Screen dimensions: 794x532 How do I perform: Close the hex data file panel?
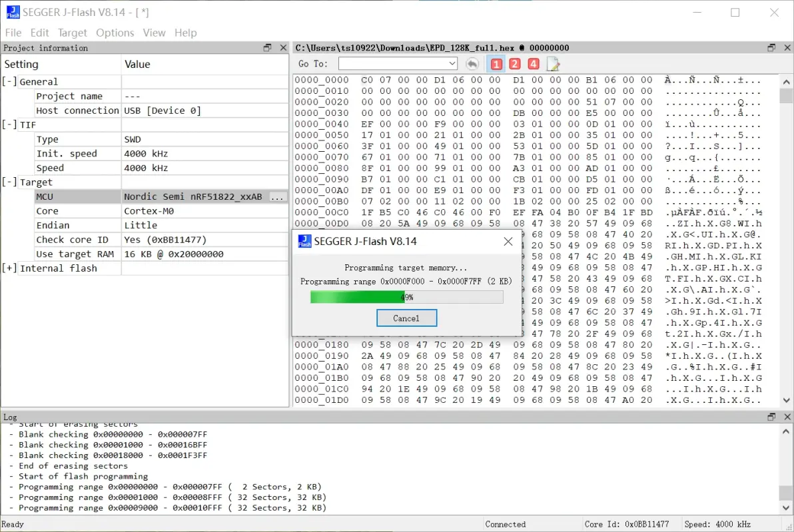pyautogui.click(x=787, y=47)
